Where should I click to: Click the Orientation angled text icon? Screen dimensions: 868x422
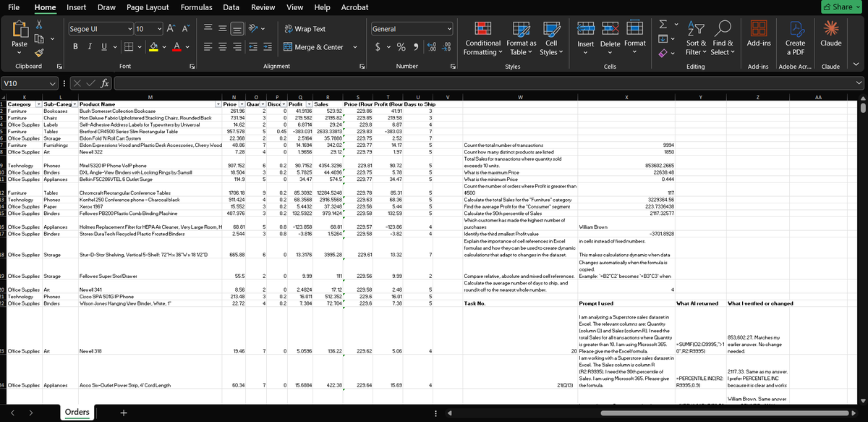pos(254,29)
